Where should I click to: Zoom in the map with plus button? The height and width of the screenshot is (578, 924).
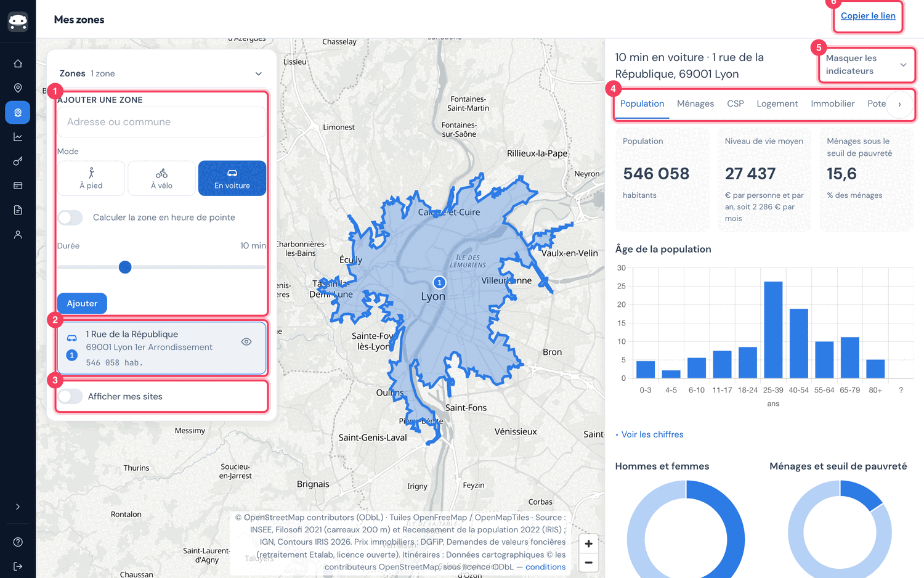point(589,543)
